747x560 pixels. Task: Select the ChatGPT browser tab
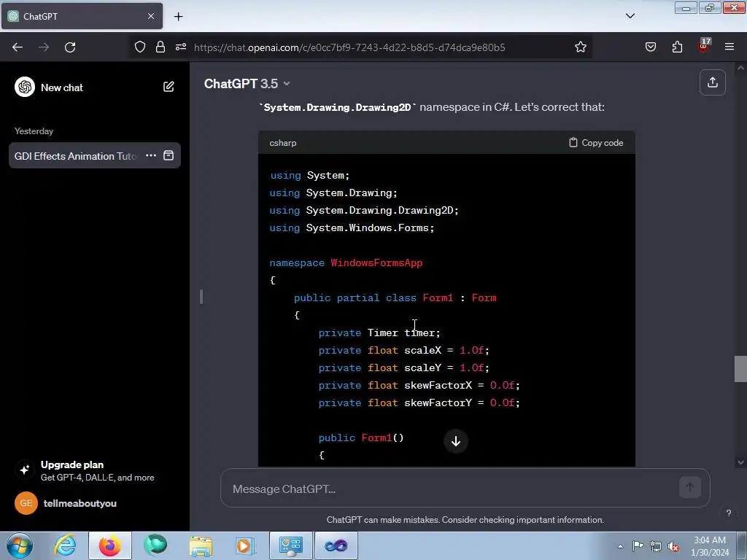(x=82, y=16)
